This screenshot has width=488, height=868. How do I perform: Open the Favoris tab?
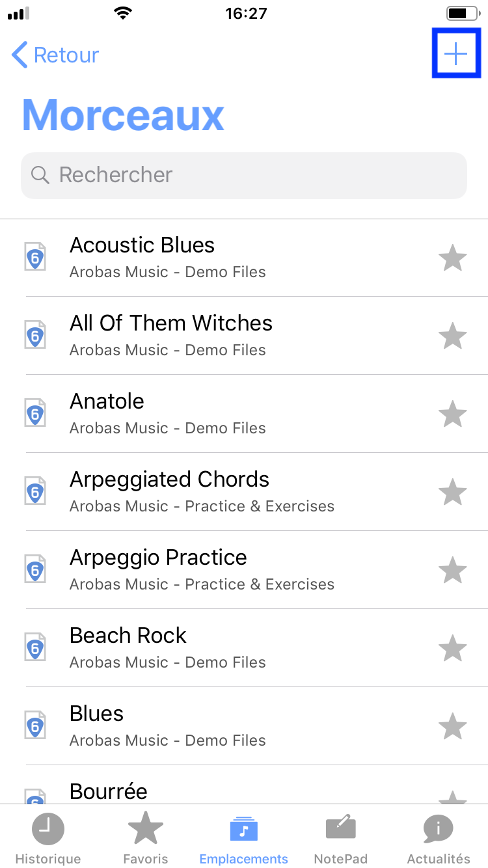click(146, 838)
